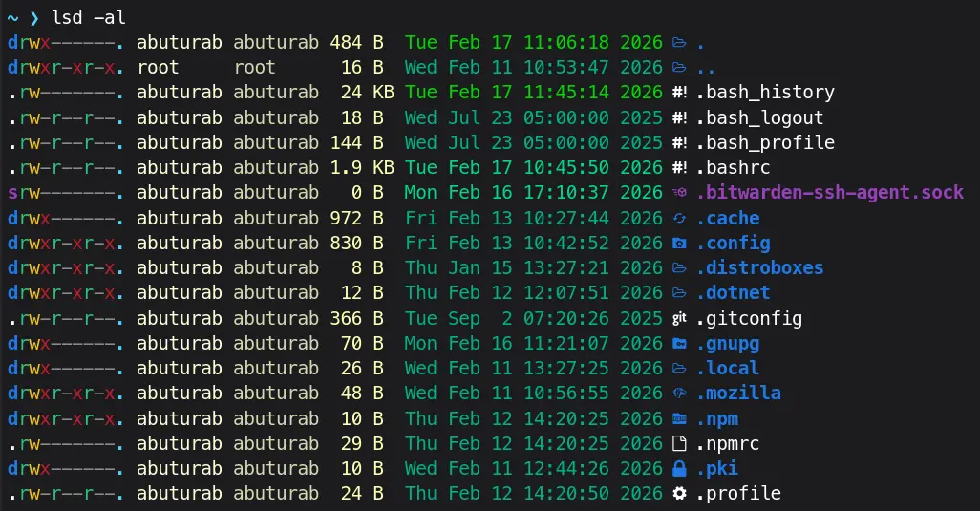Click the file icon next to .npmrc
The height and width of the screenshot is (511, 980).
pyautogui.click(x=679, y=443)
